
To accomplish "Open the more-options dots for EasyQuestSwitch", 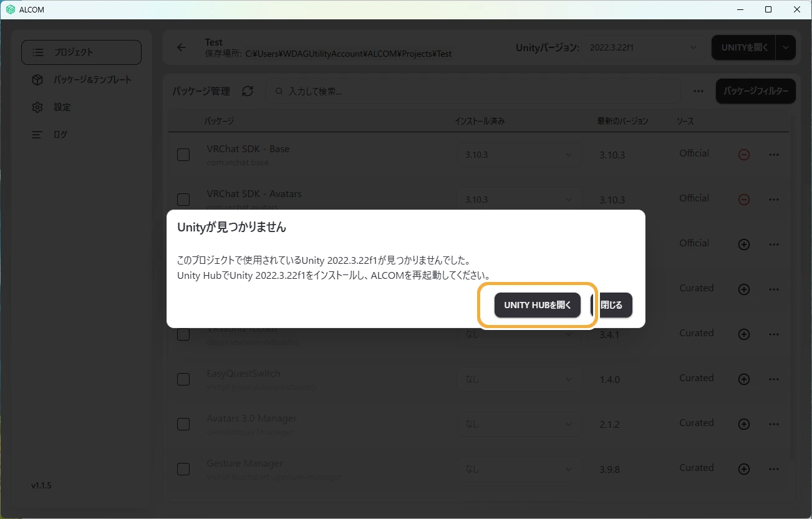I will tap(774, 379).
